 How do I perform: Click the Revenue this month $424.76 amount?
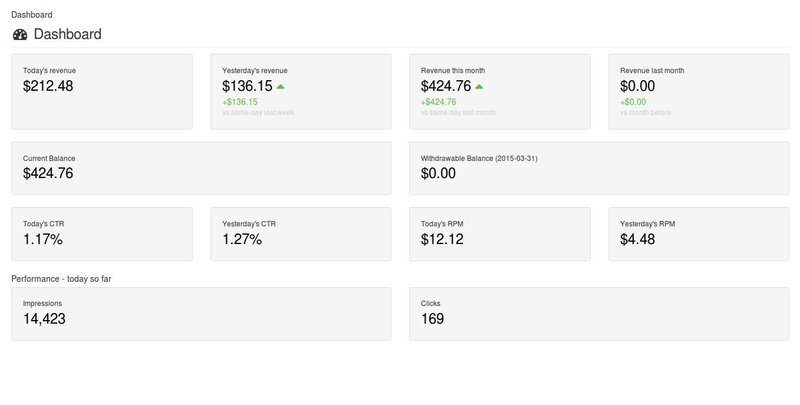tap(446, 86)
